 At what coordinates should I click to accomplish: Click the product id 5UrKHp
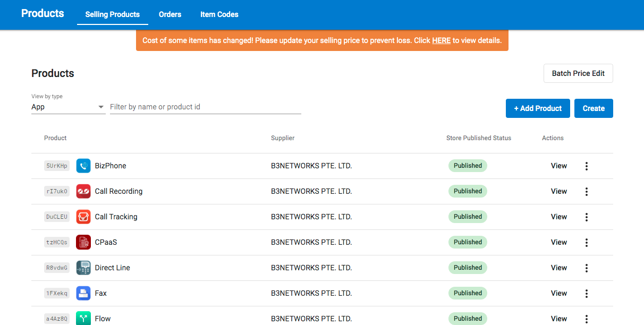point(57,166)
